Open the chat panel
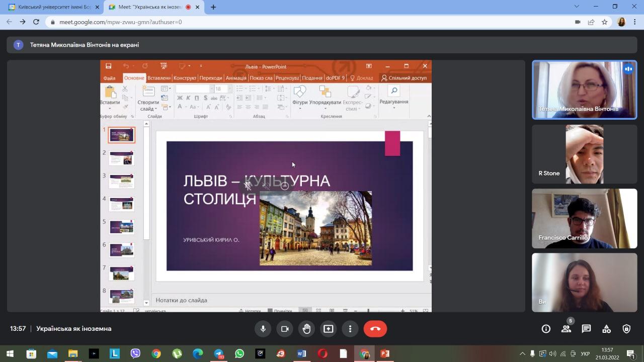Image resolution: width=644 pixels, height=362 pixels. tap(586, 329)
